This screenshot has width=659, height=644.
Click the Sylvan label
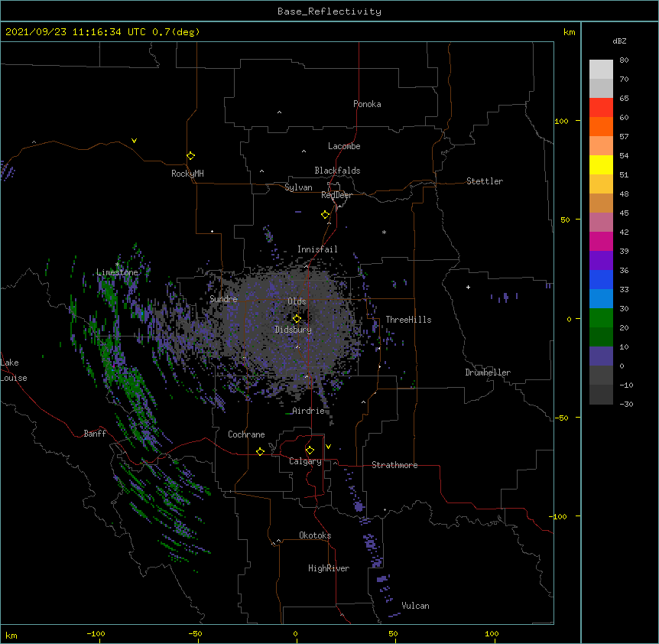point(298,187)
